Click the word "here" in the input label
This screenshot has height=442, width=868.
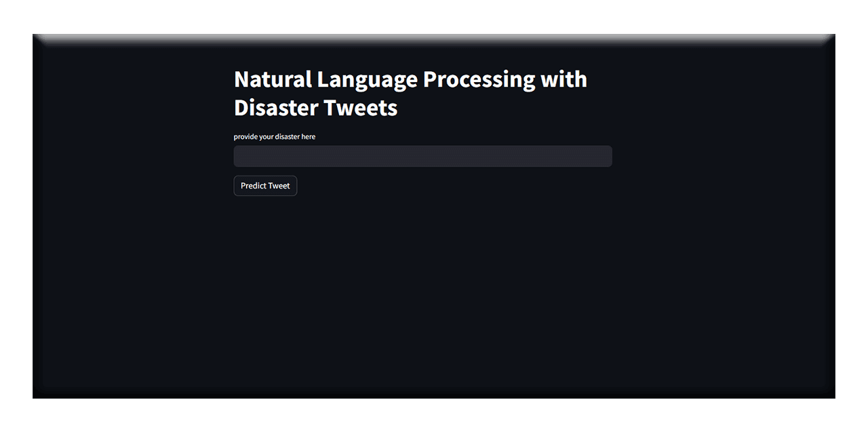(x=309, y=137)
